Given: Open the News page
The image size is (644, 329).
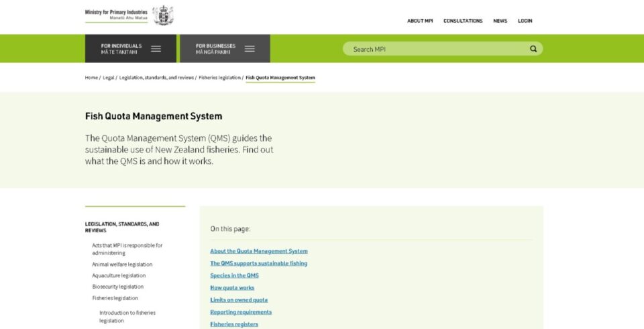Looking at the screenshot, I should (x=500, y=21).
